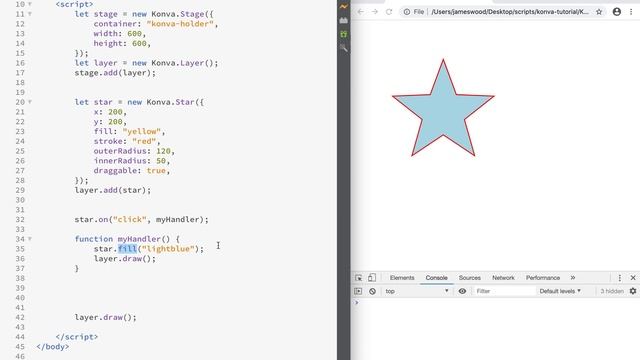The height and width of the screenshot is (360, 640).
Task: Click the browser forward arrow
Action: click(375, 12)
